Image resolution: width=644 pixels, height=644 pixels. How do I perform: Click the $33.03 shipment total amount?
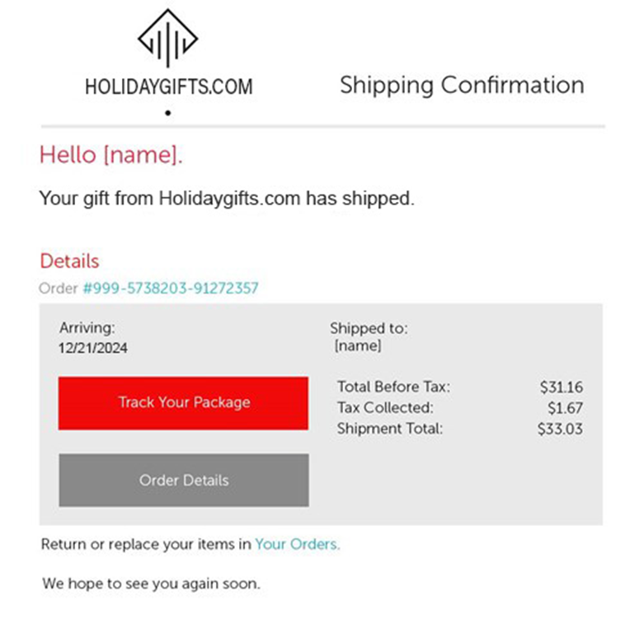pos(560,429)
